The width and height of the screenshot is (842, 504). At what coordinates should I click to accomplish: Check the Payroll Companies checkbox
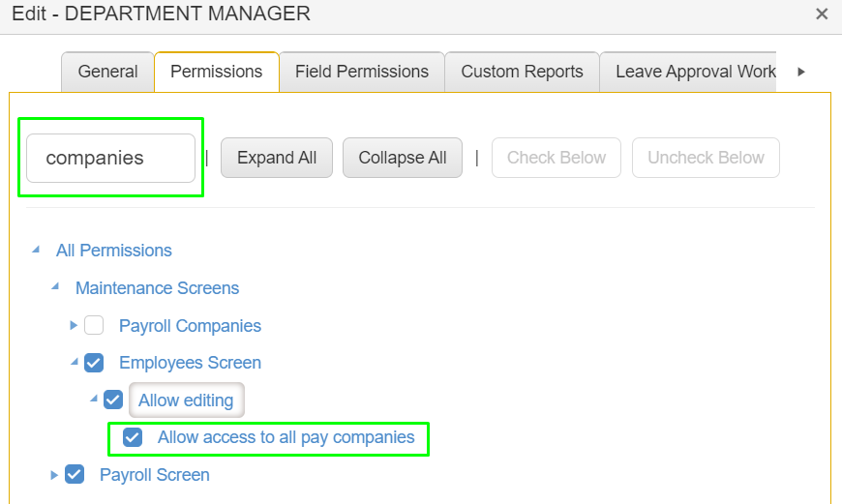coord(94,325)
